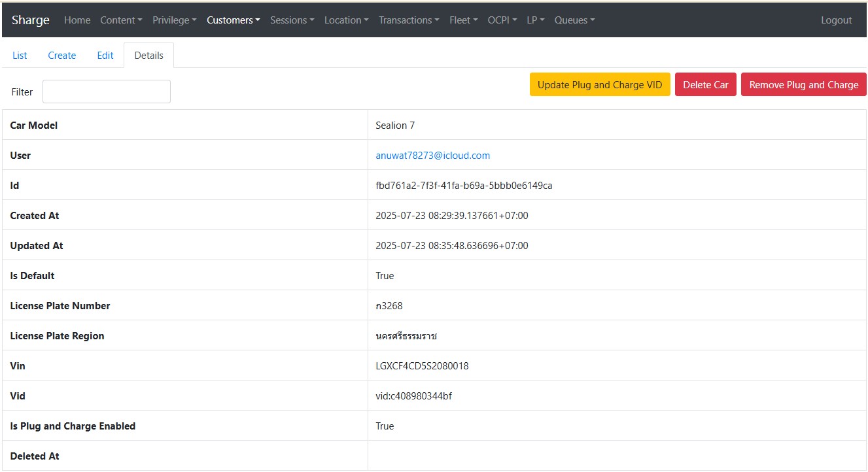868x472 pixels.
Task: Expand the Queues dropdown menu
Action: pos(574,20)
